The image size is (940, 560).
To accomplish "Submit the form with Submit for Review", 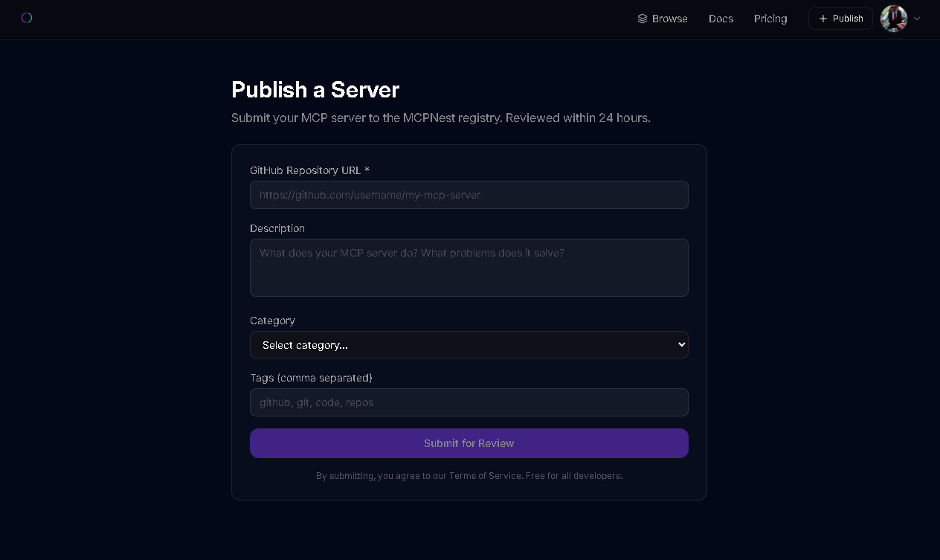I will coord(469,443).
